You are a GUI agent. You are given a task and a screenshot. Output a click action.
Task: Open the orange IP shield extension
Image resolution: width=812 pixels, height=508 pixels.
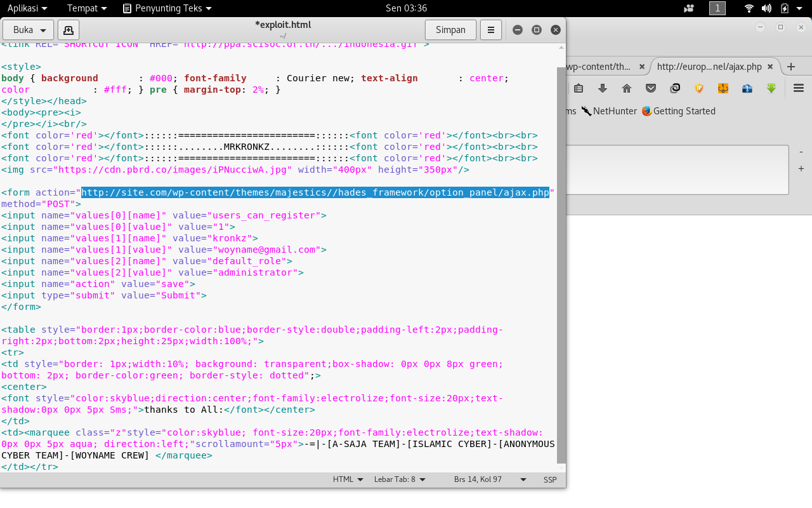pyautogui.click(x=699, y=88)
